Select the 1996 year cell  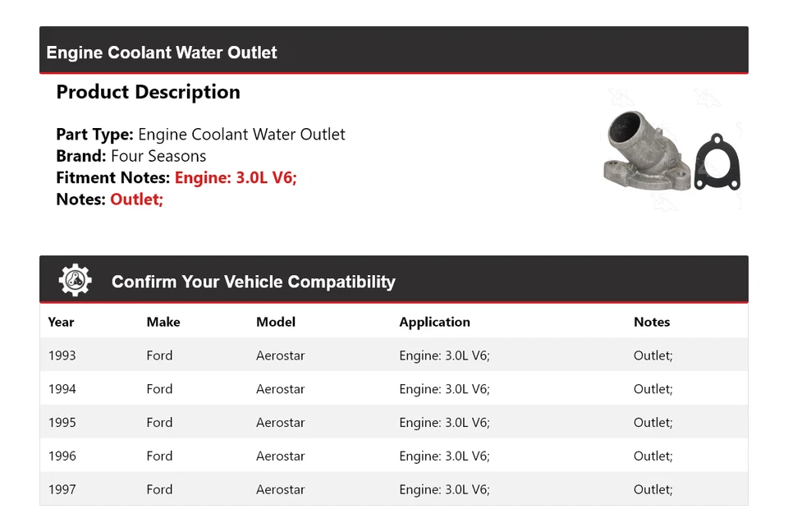click(x=62, y=456)
